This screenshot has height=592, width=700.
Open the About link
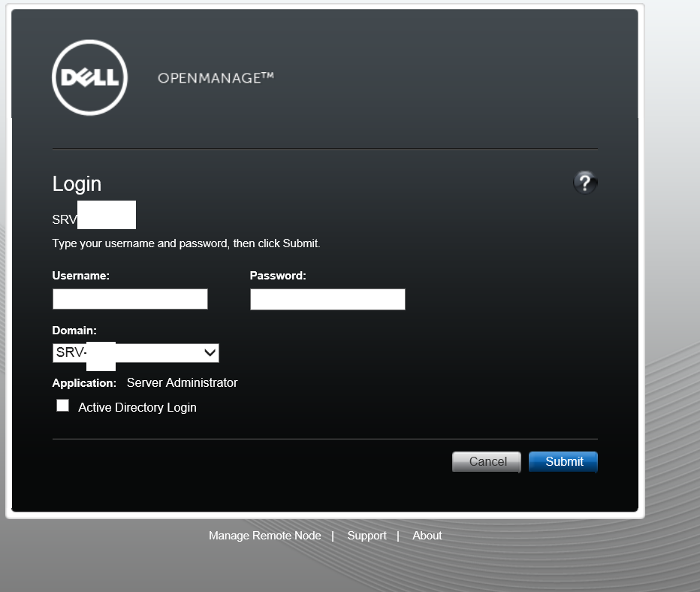427,536
